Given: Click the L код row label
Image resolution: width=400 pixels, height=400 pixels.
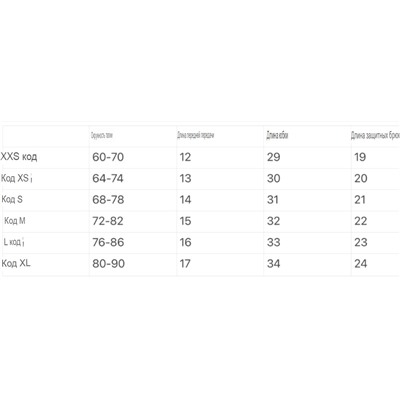Looking at the screenshot, I should tap(14, 242).
